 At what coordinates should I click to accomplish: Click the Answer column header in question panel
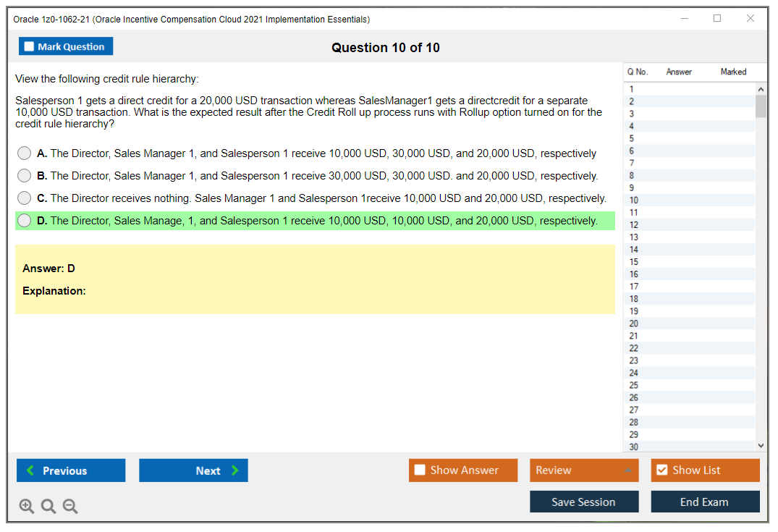click(x=678, y=72)
